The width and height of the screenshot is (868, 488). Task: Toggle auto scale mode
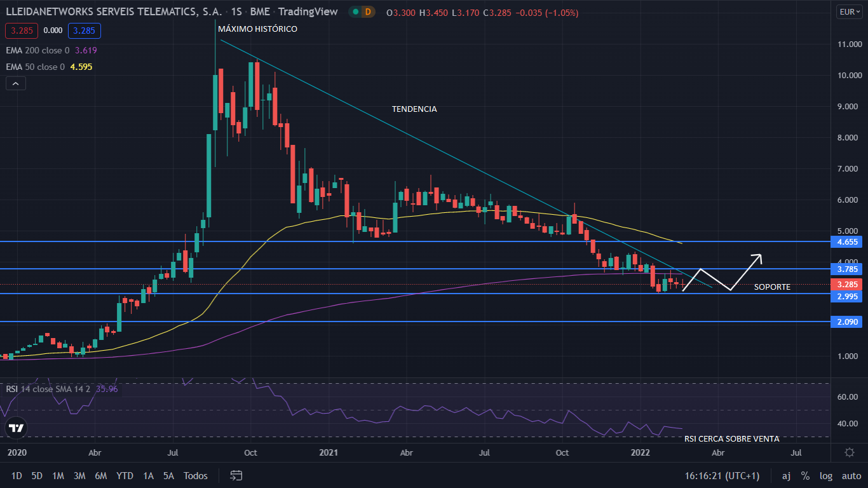(x=851, y=475)
